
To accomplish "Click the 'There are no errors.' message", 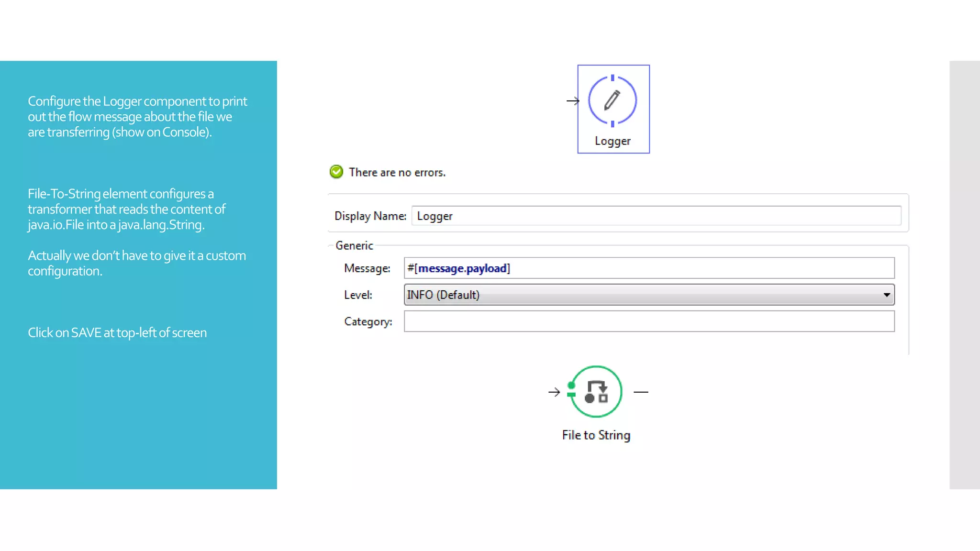I will point(397,173).
